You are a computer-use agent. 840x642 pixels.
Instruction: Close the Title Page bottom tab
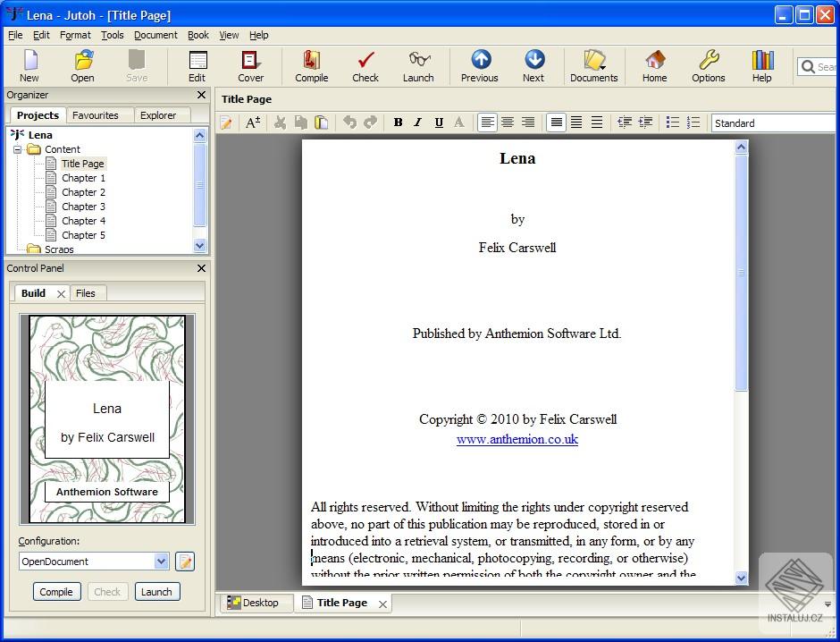pyautogui.click(x=382, y=604)
